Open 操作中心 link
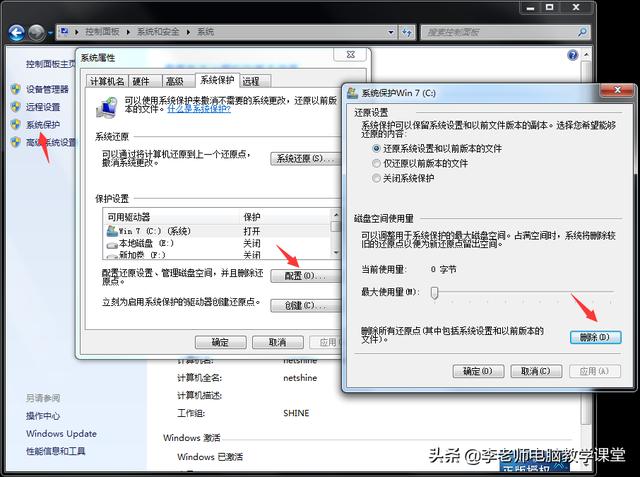Viewport: 640px width, 477px height. click(43, 416)
